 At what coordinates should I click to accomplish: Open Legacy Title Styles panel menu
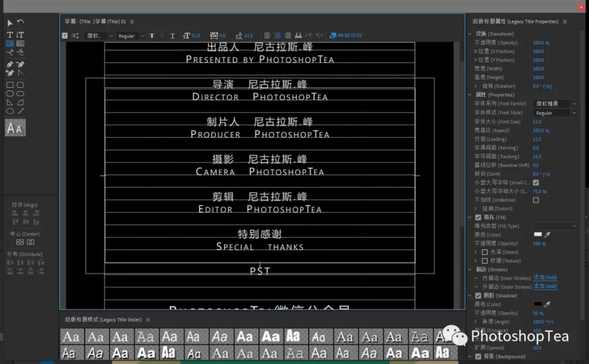(148, 320)
